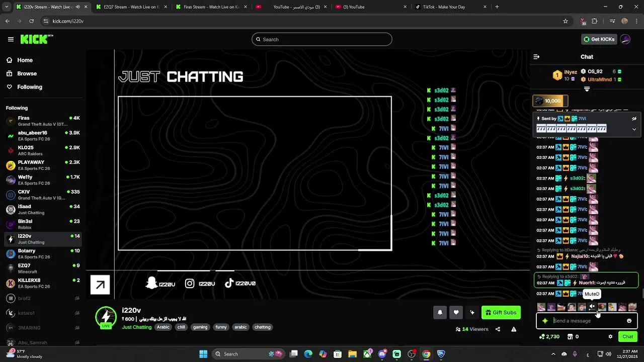Image resolution: width=644 pixels, height=362 pixels.
Task: Click the green sparkle icon in chat input
Action: (x=545, y=321)
